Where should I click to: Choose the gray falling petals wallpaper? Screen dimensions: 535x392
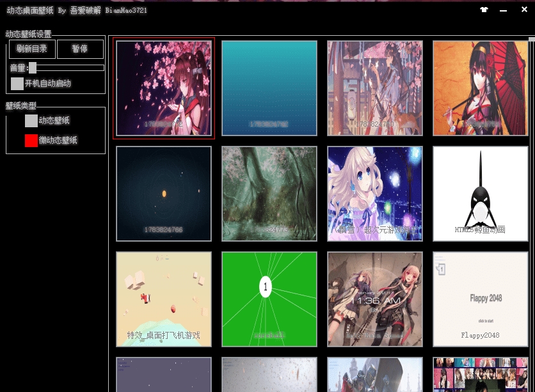pos(269,375)
